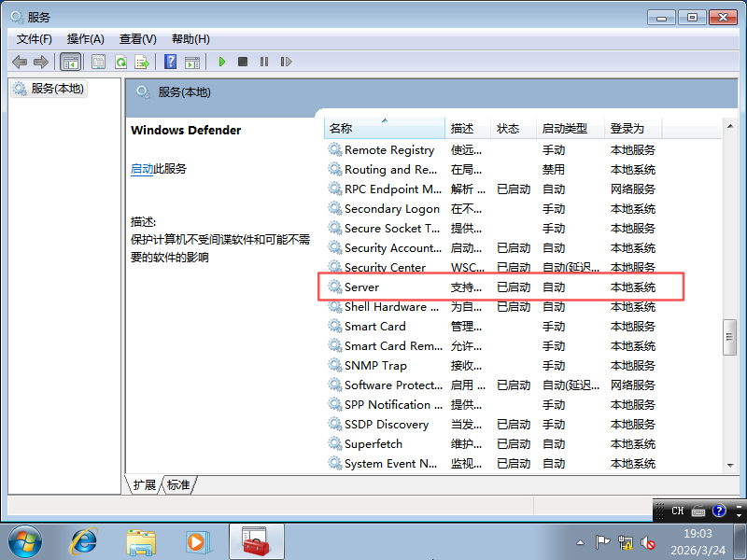
Task: Open 查看(V) menu
Action: [x=137, y=39]
